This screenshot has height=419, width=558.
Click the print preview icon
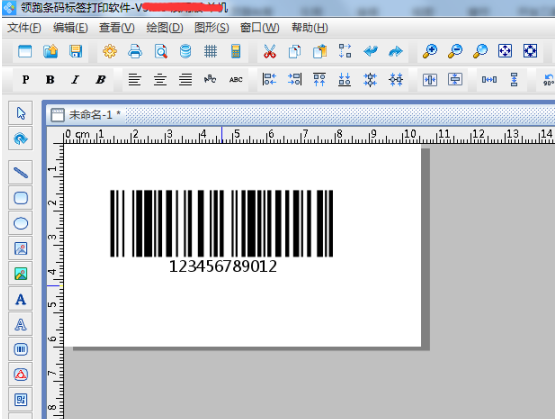click(161, 51)
